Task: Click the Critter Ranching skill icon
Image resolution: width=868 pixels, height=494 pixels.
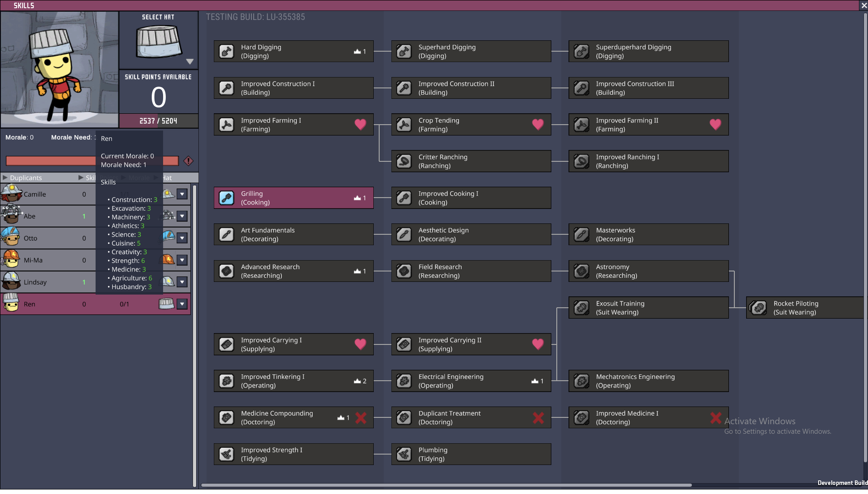Action: [404, 161]
